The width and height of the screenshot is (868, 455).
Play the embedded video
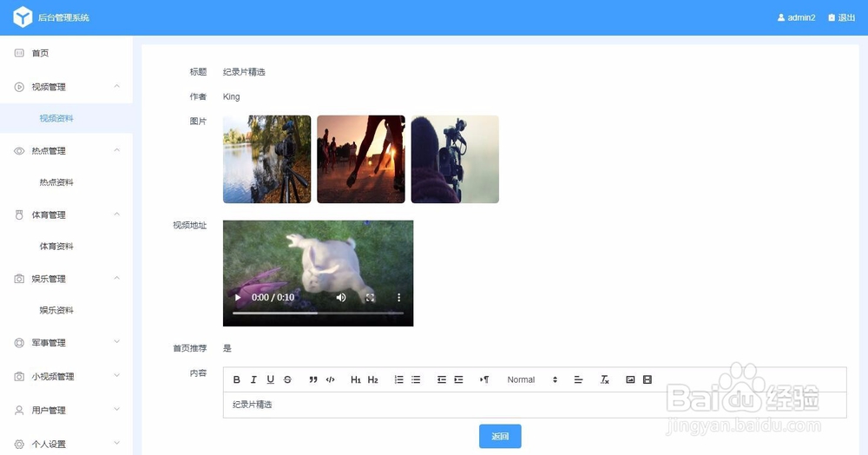(238, 298)
